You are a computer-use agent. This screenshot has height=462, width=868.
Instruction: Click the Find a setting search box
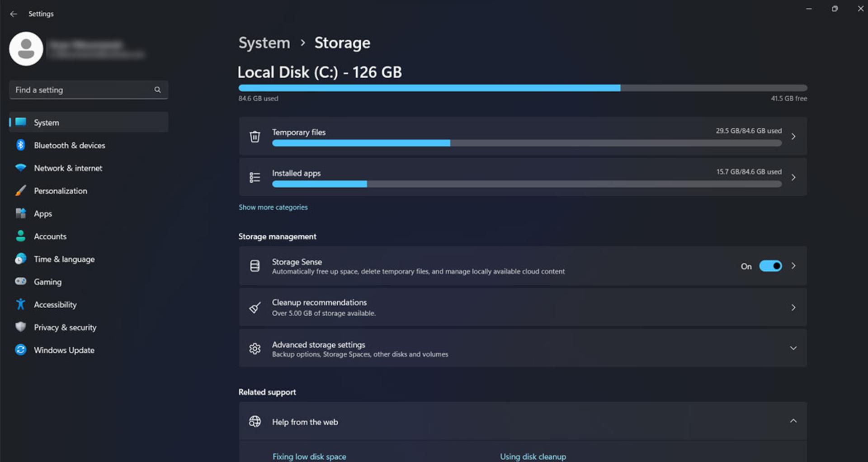point(89,90)
